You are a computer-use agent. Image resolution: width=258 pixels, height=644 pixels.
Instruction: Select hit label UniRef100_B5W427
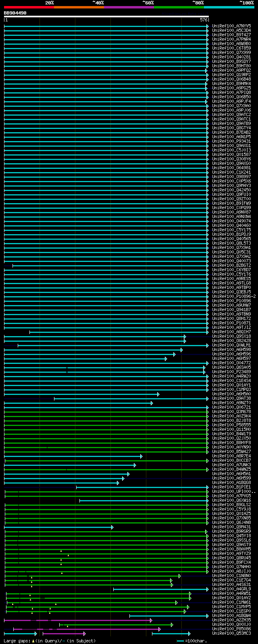pyautogui.click(x=231, y=451)
